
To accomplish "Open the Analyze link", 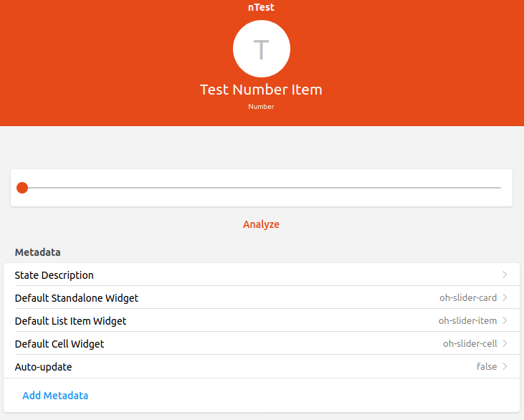I will (261, 224).
